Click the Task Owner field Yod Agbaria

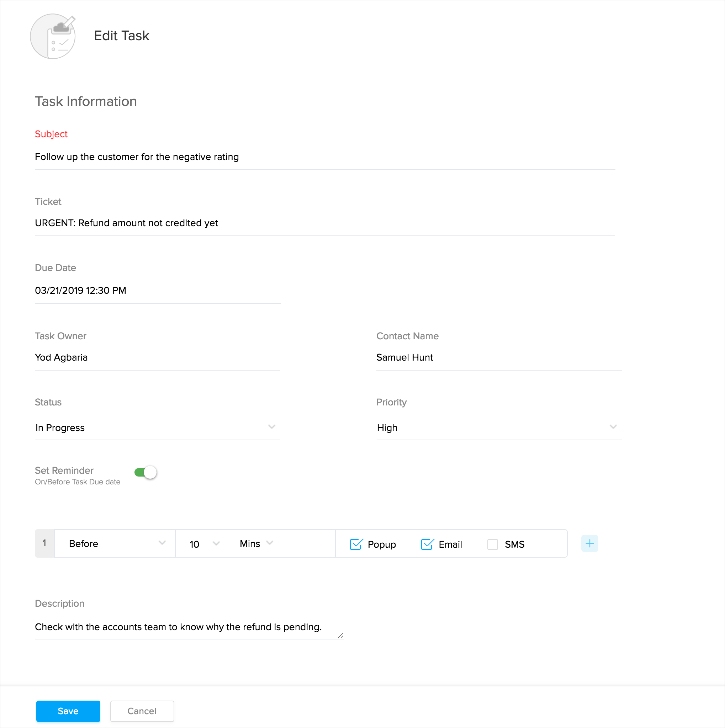pyautogui.click(x=157, y=357)
